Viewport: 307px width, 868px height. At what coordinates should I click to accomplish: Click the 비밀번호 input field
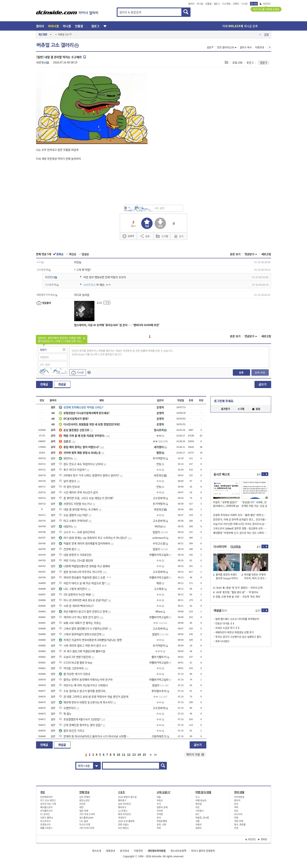(53, 357)
